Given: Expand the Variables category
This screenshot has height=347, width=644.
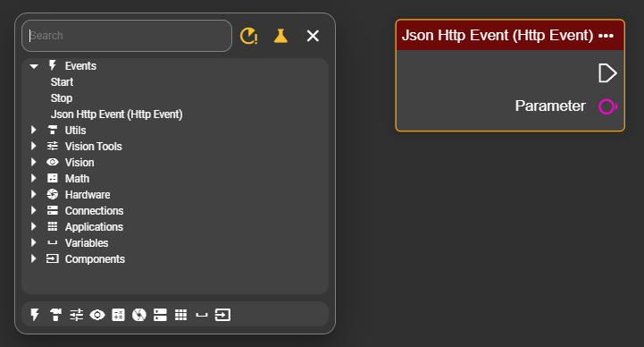Looking at the screenshot, I should (x=34, y=242).
